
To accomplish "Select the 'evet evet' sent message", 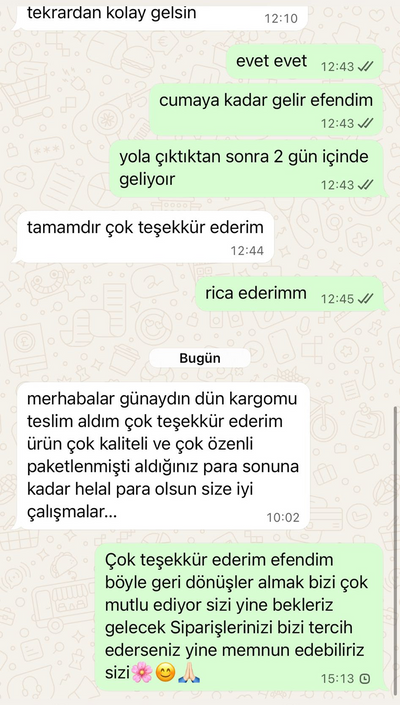I will click(304, 62).
